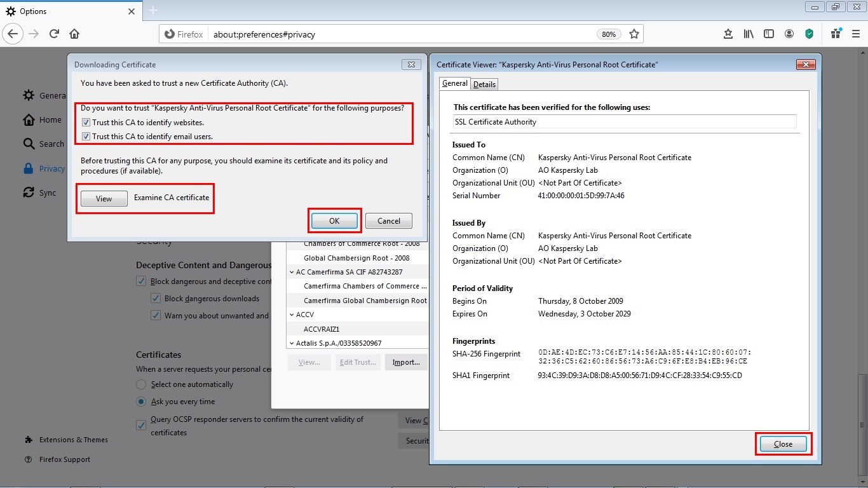Viewport: 868px width, 488px height.
Task: Click the forward navigation arrow
Action: point(34,34)
